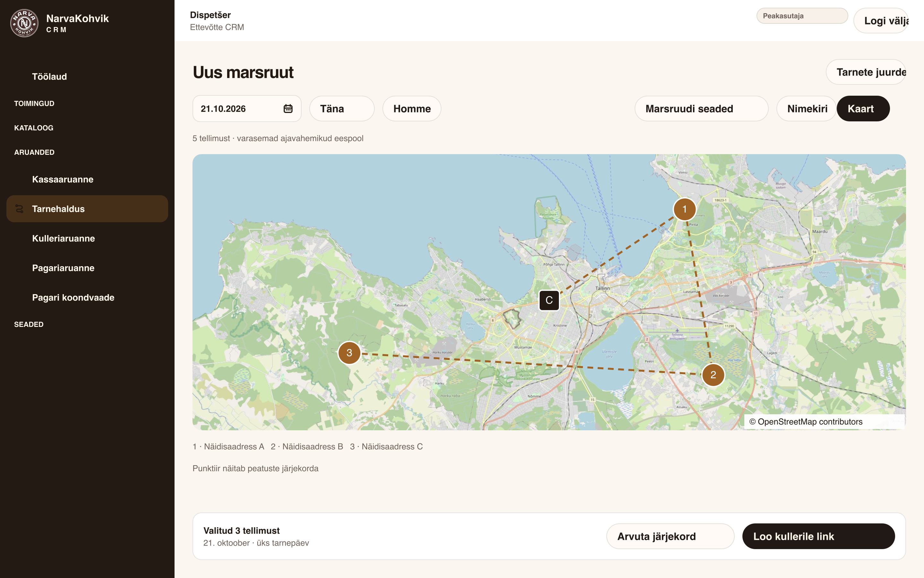Open Pagariaruanne report
924x578 pixels.
[x=87, y=268]
